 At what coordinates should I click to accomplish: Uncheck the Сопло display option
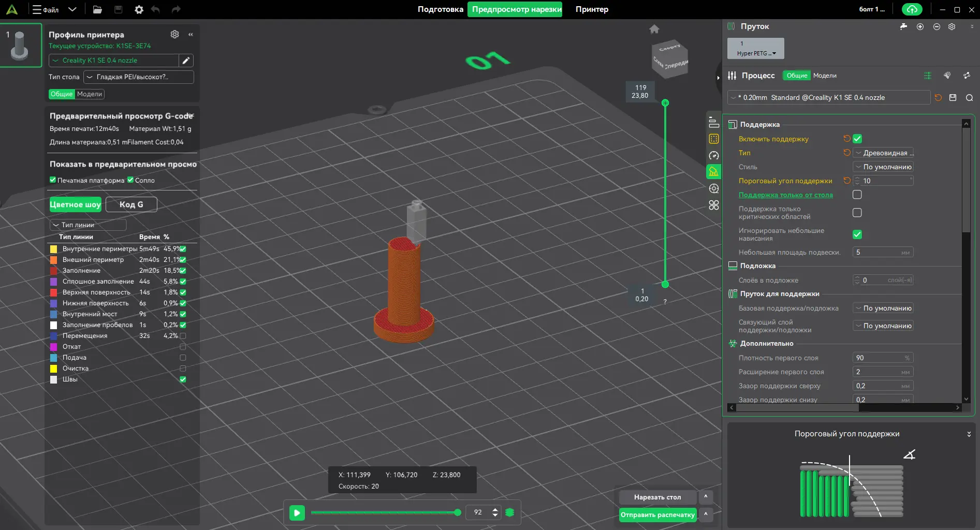[x=130, y=180]
